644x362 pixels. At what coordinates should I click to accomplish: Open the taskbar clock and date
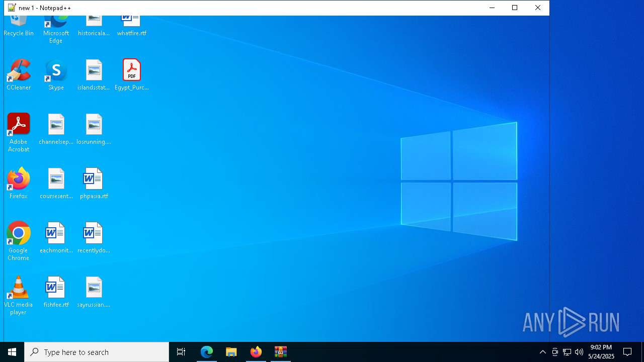click(601, 352)
